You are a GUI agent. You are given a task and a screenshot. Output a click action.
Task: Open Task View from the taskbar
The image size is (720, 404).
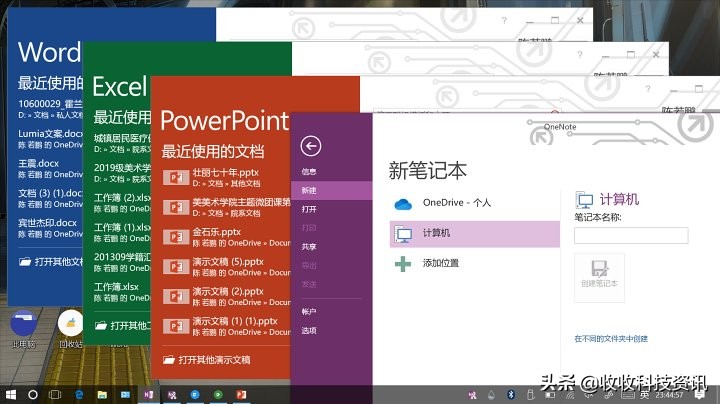(x=55, y=395)
